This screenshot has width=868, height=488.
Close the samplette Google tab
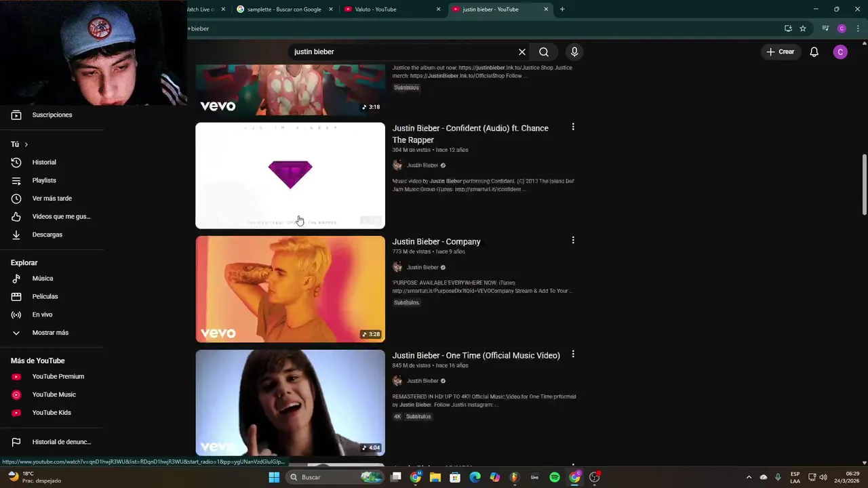(x=331, y=9)
